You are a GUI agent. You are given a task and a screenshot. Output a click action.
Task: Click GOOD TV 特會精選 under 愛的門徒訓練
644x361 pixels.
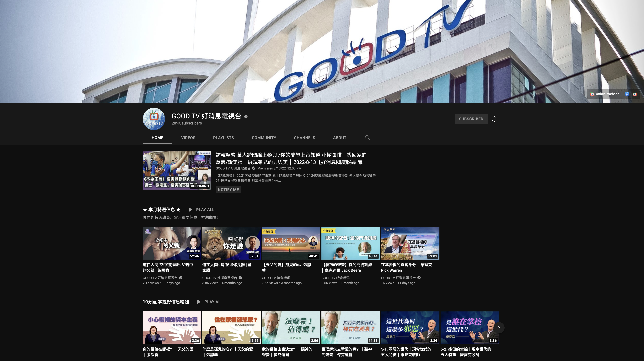[x=335, y=278]
